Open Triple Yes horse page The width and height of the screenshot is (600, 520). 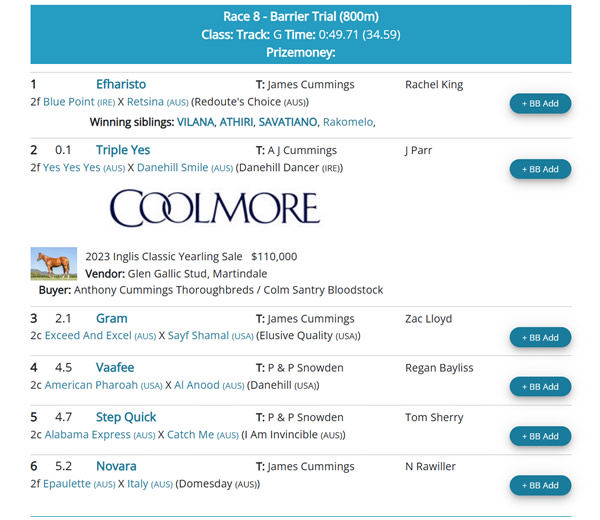(123, 151)
